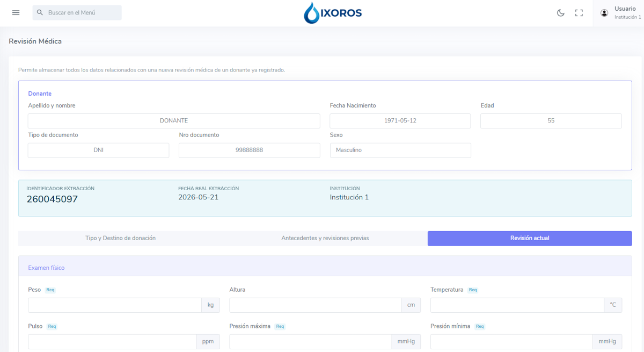Viewport: 644px width, 352px height.
Task: Click the Presión mínima input field
Action: pyautogui.click(x=511, y=342)
